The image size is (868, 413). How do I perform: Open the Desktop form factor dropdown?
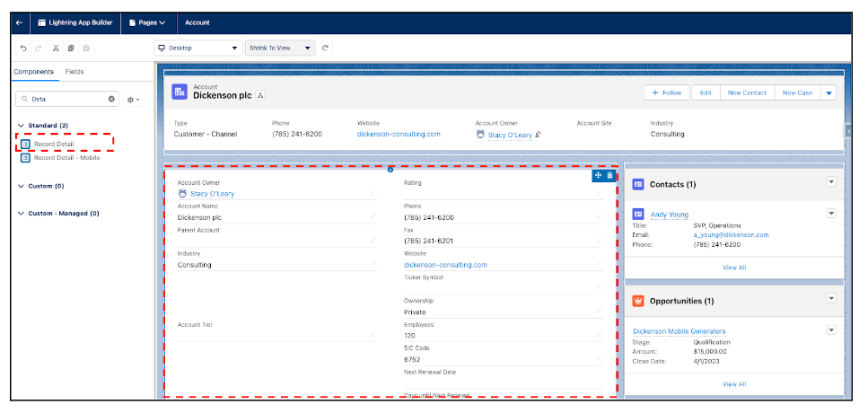[198, 48]
